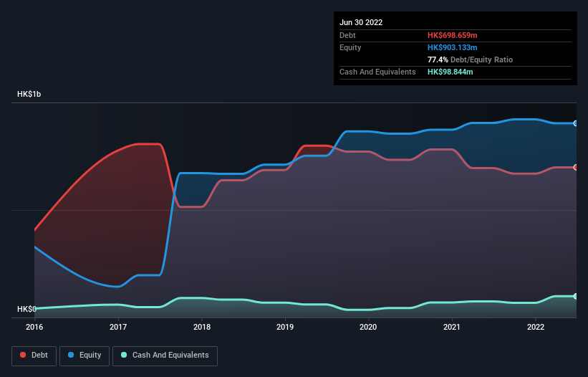The width and height of the screenshot is (588, 377).
Task: Select the 2021 axis label
Action: click(x=452, y=327)
